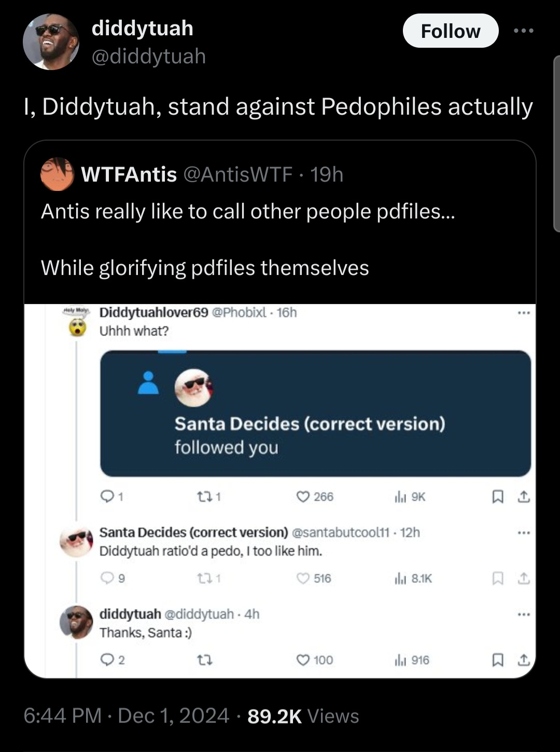The height and width of the screenshot is (752, 560).
Task: Like the 'Thanks, Santa' reply with 100 likes
Action: [314, 660]
